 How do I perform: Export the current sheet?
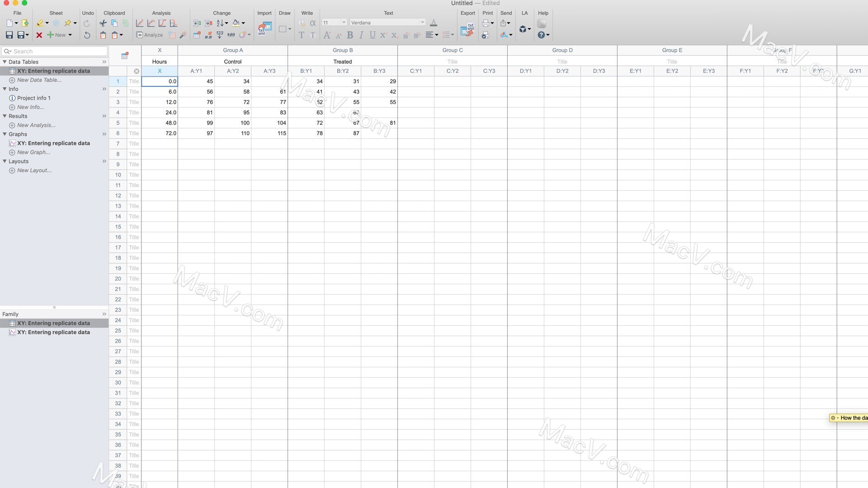[x=467, y=29]
